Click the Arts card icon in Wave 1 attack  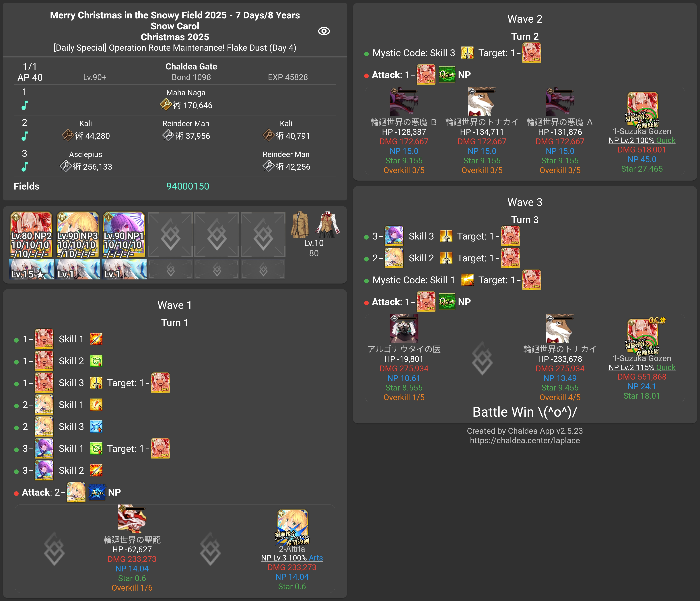tap(97, 492)
